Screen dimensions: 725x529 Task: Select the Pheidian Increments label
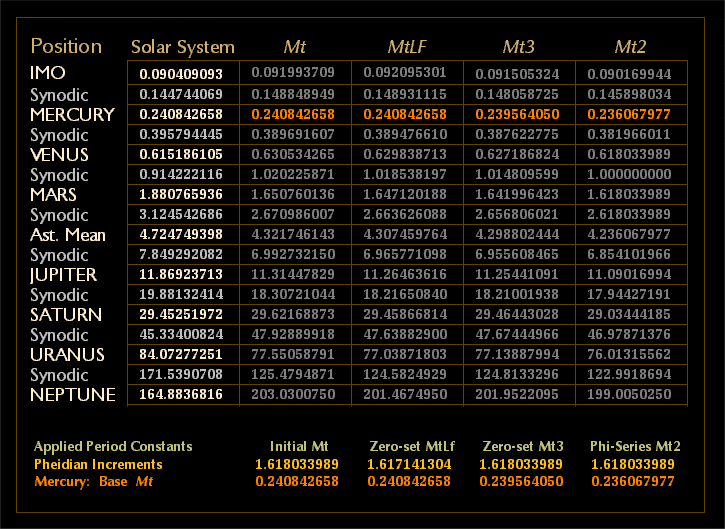pyautogui.click(x=98, y=464)
